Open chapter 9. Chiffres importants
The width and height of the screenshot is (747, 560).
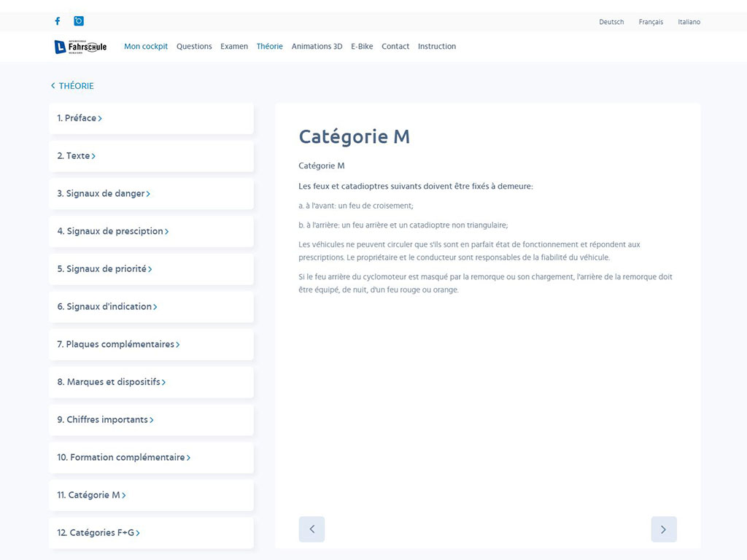(105, 420)
